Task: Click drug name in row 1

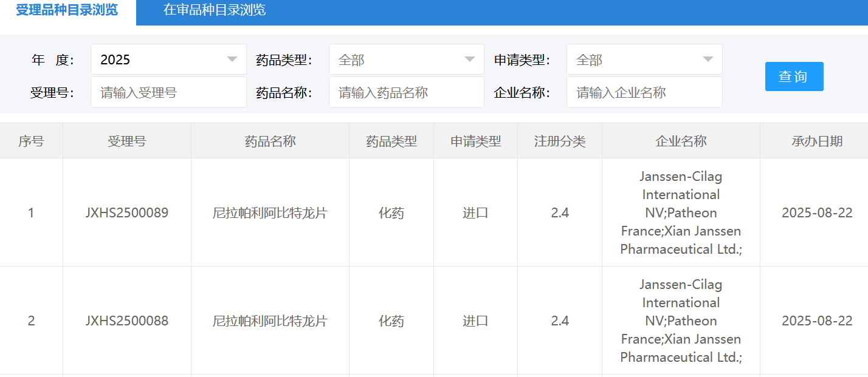Action: (x=270, y=213)
